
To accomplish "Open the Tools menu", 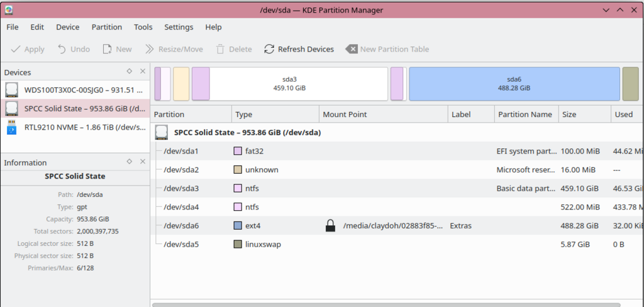I will coord(143,27).
